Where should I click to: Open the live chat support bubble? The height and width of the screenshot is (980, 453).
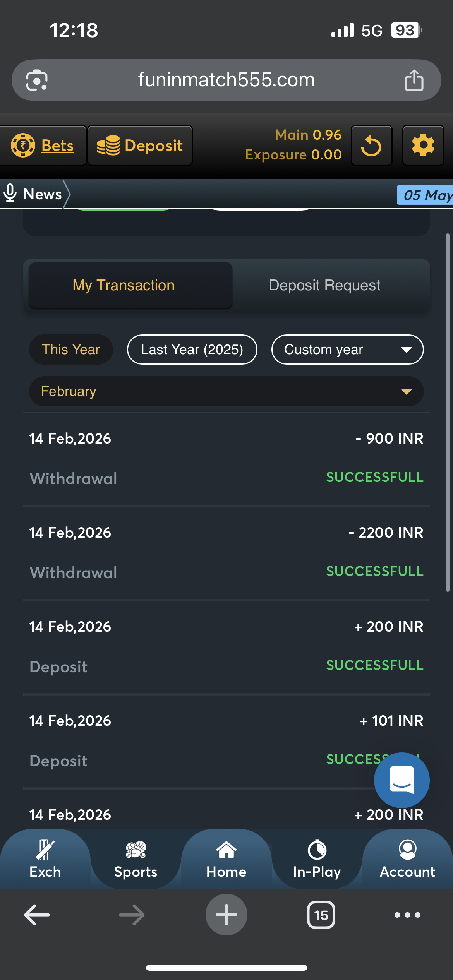(402, 780)
